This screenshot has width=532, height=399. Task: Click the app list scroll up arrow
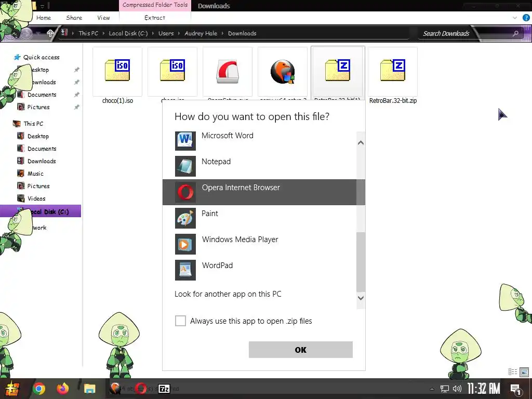coord(361,142)
